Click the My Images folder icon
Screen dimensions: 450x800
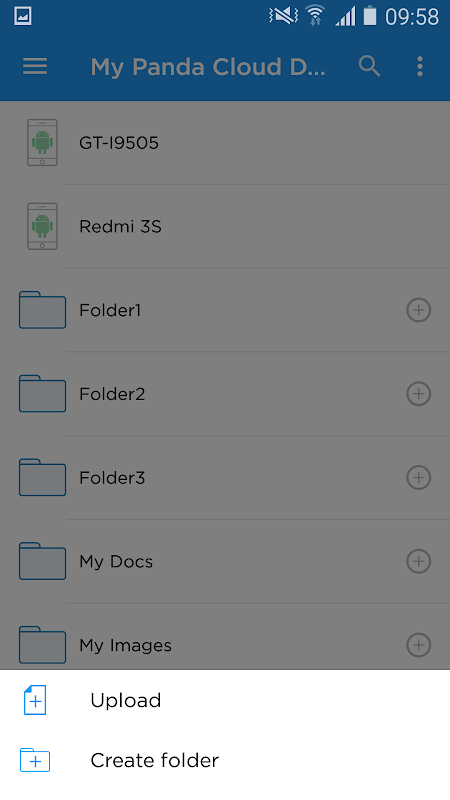pos(42,645)
